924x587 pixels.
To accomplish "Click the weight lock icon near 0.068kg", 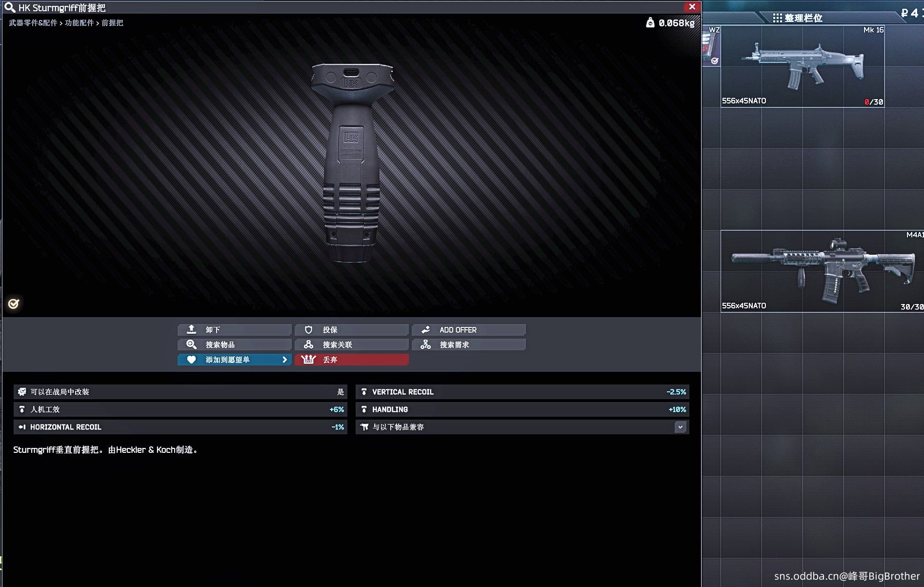I will click(650, 22).
